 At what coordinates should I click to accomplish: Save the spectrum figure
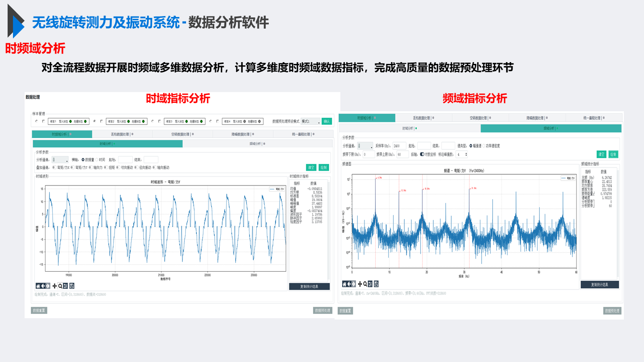pos(377,284)
